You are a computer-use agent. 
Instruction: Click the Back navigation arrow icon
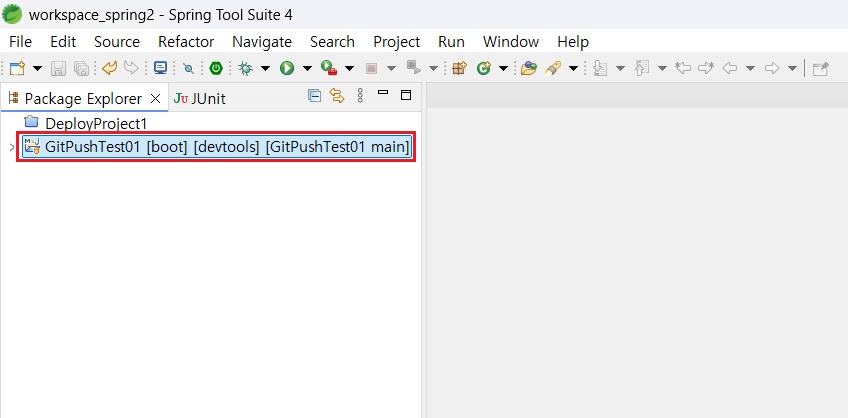click(x=730, y=68)
